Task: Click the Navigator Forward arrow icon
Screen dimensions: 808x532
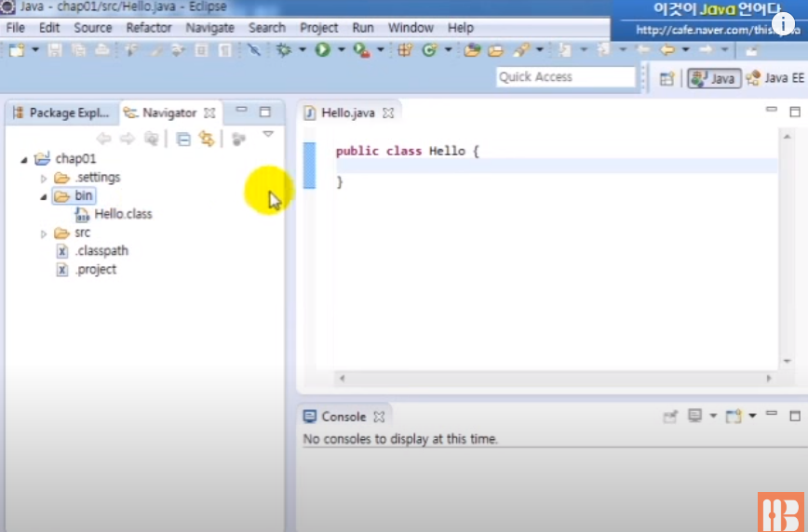Action: (128, 139)
